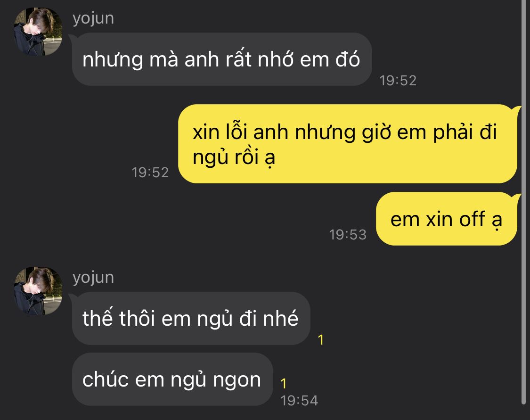
Task: Click the chat scrollbar on right edge
Action: point(523,202)
